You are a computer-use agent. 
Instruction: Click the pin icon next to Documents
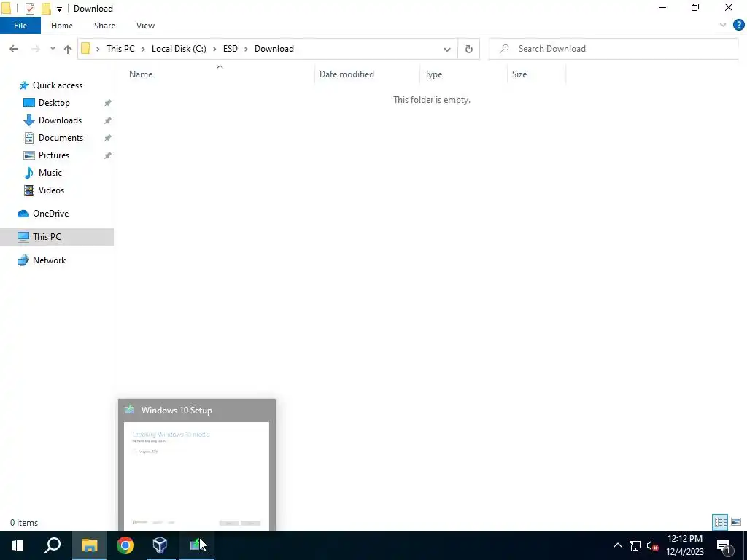coord(108,138)
